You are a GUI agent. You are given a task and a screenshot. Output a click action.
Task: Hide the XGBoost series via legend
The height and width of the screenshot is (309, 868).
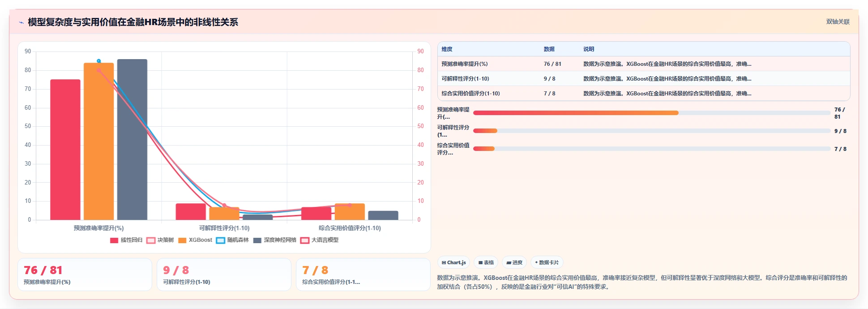pos(195,240)
